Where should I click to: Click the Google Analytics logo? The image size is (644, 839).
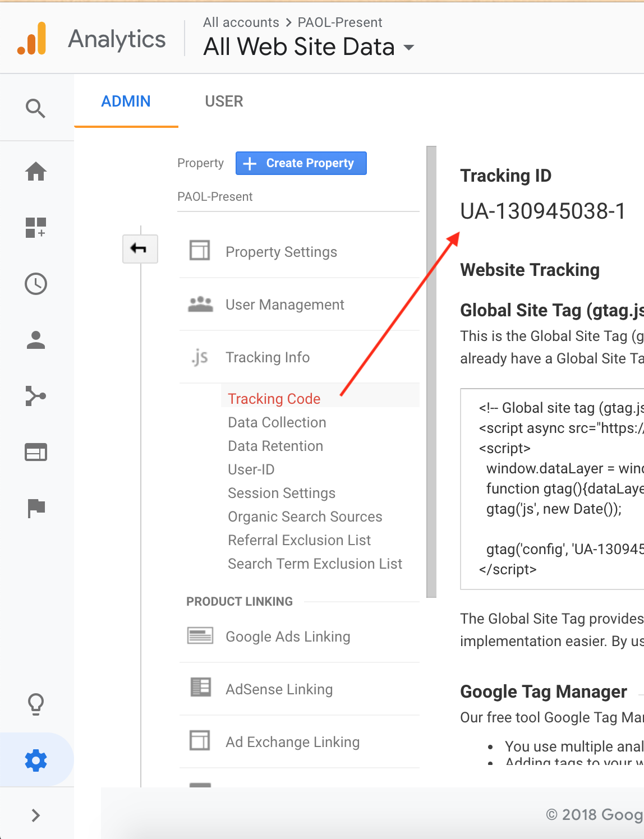coord(32,39)
